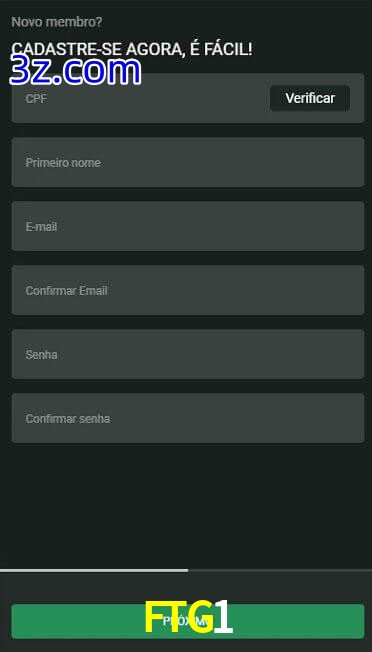This screenshot has height=652, width=372.
Task: Click the Verificar button
Action: (x=310, y=98)
